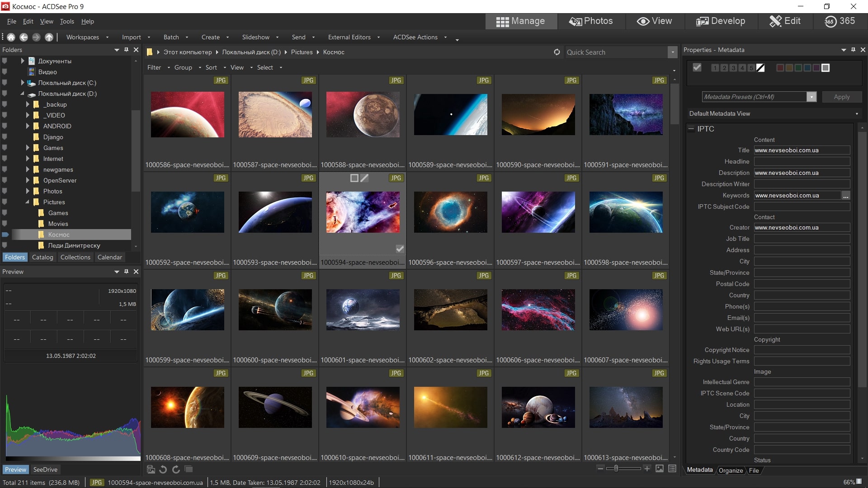Click the add to image basket icon in the bottom toolbar
This screenshot has width=868, height=488.
click(x=151, y=469)
